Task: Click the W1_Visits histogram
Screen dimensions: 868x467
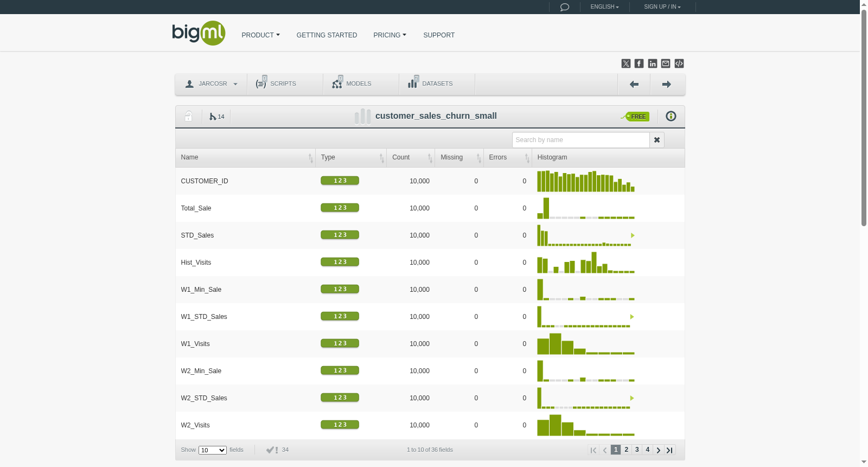Action: [x=586, y=344]
